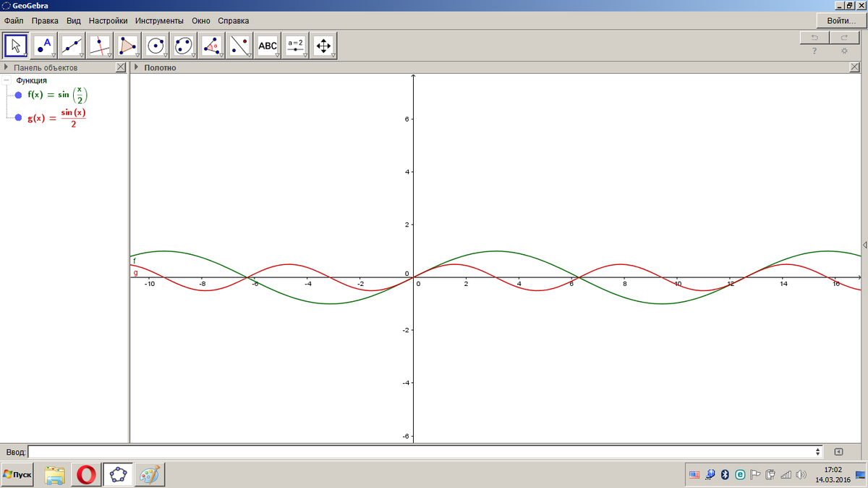The image size is (868, 488).
Task: Select the Circle with center tool
Action: click(x=156, y=46)
